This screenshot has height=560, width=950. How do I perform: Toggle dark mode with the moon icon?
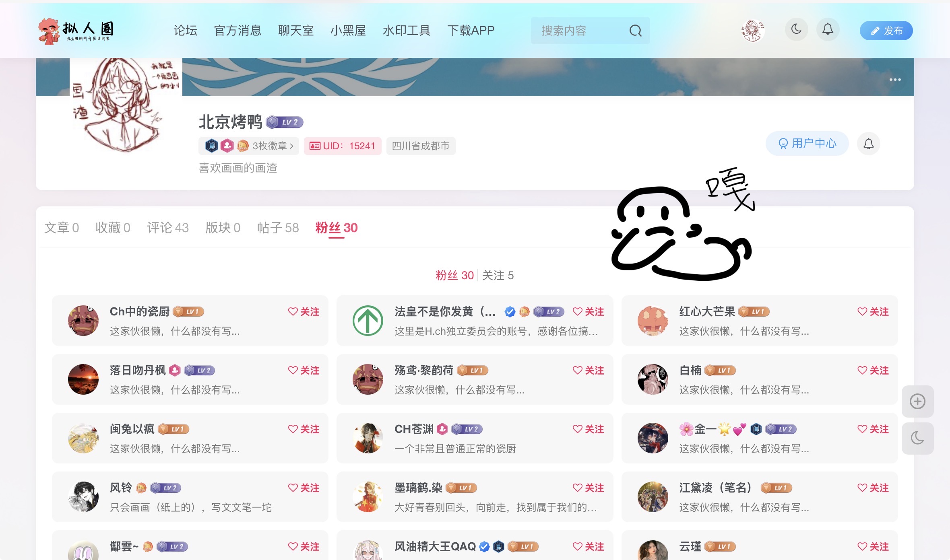[796, 29]
